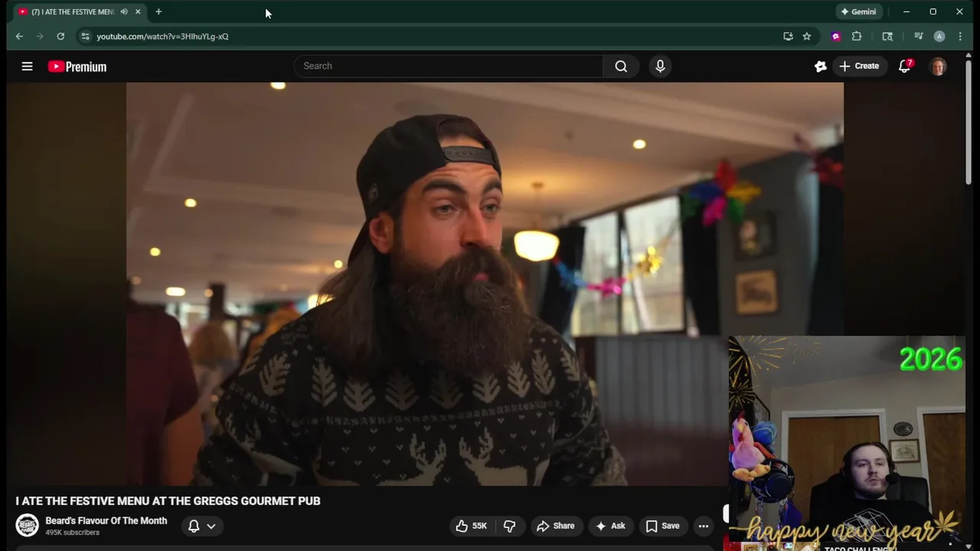The image size is (980, 551).
Task: Go forward in the browser
Action: point(40,36)
